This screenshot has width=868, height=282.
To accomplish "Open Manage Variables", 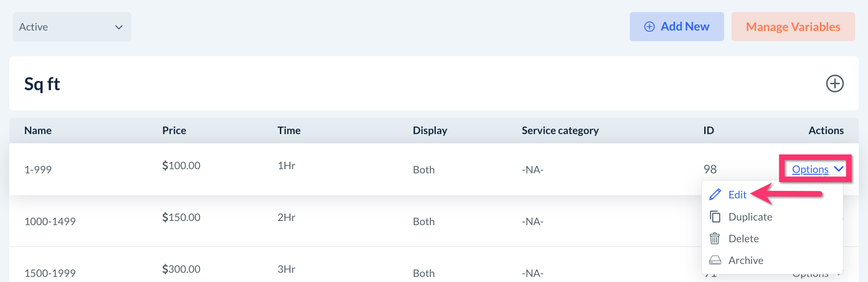I will coord(793,27).
